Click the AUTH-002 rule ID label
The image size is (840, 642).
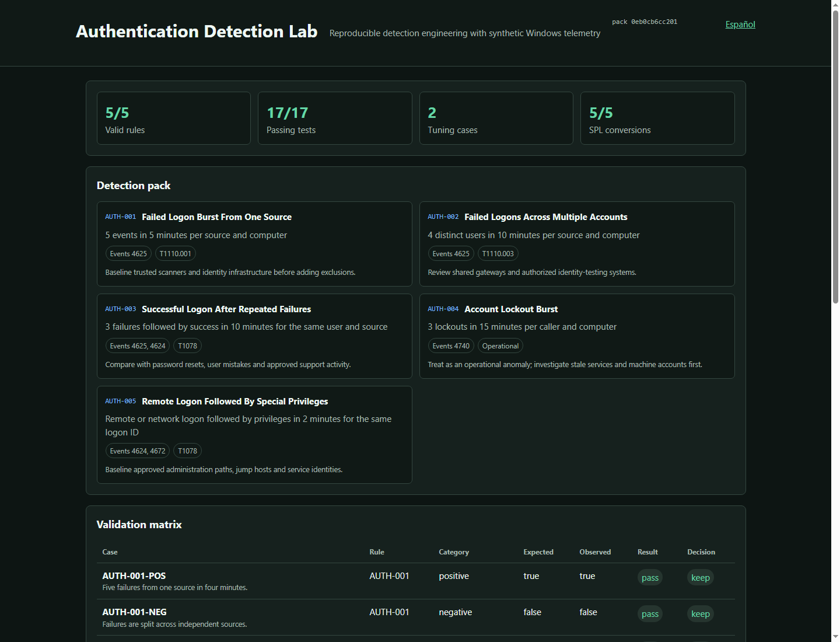click(x=443, y=217)
